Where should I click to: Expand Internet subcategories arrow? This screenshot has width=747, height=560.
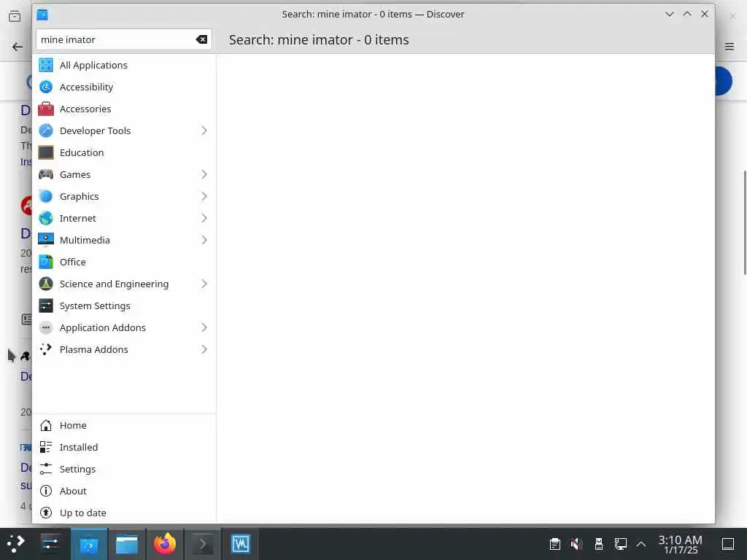(x=204, y=218)
